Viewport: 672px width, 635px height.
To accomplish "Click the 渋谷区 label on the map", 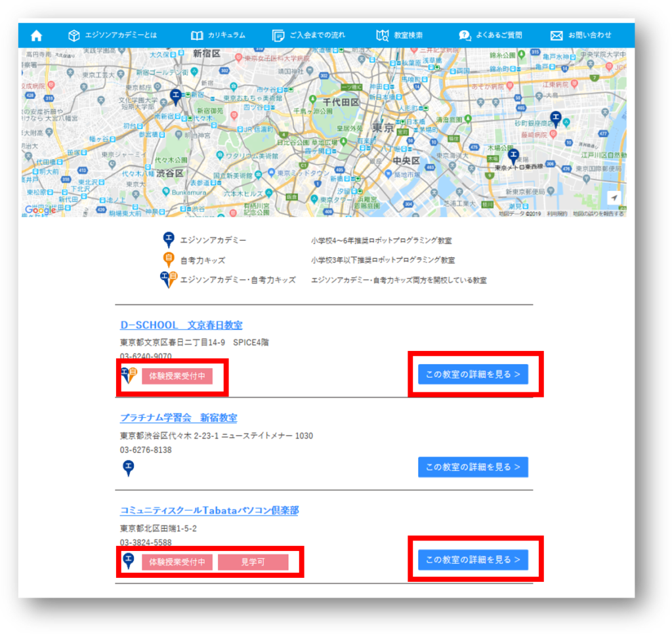I will click(x=170, y=174).
